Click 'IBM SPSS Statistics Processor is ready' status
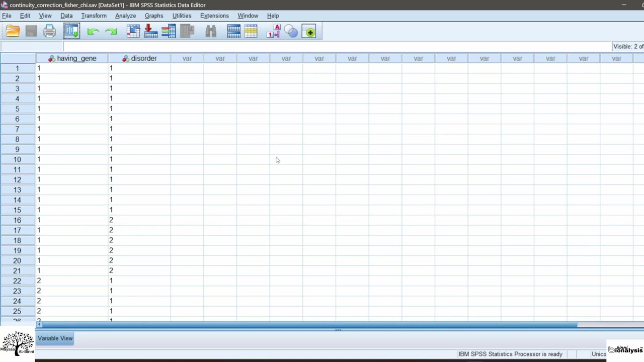This screenshot has width=644, height=362. click(x=510, y=354)
